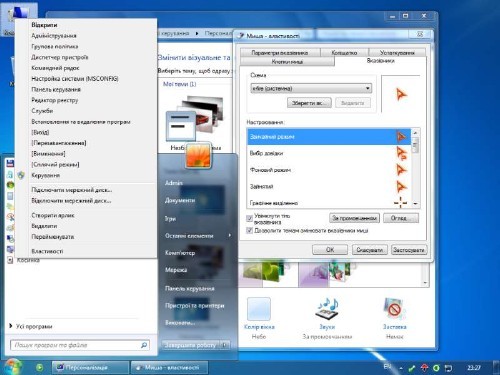Click the За промовчанням button
The height and width of the screenshot is (375, 500).
pyautogui.click(x=354, y=218)
